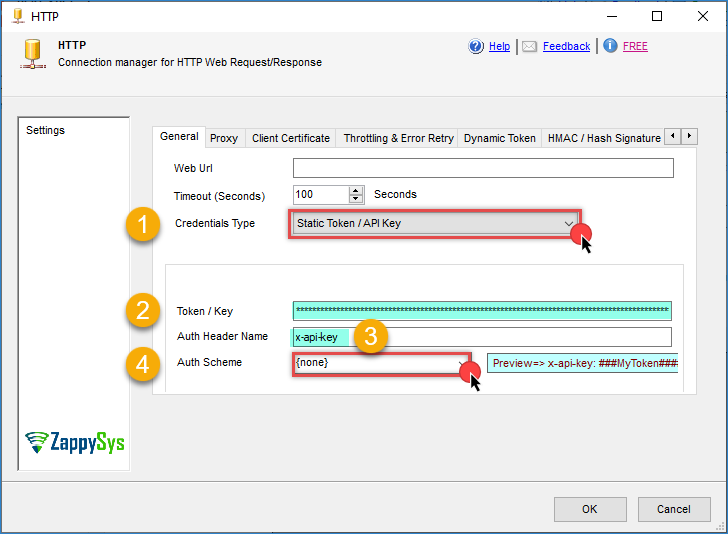Click the title bar HTTP app icon
728x534 pixels.
pyautogui.click(x=17, y=16)
